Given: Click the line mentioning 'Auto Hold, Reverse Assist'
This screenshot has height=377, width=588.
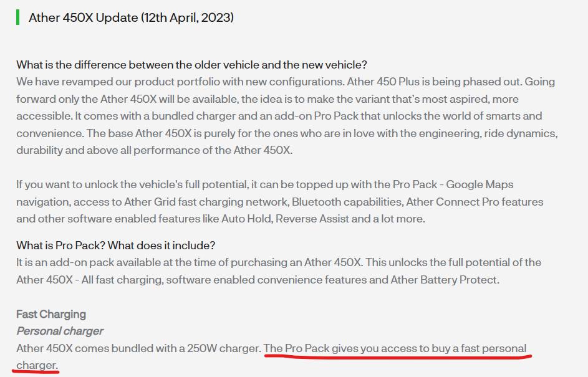Looking at the screenshot, I should click(221, 219).
